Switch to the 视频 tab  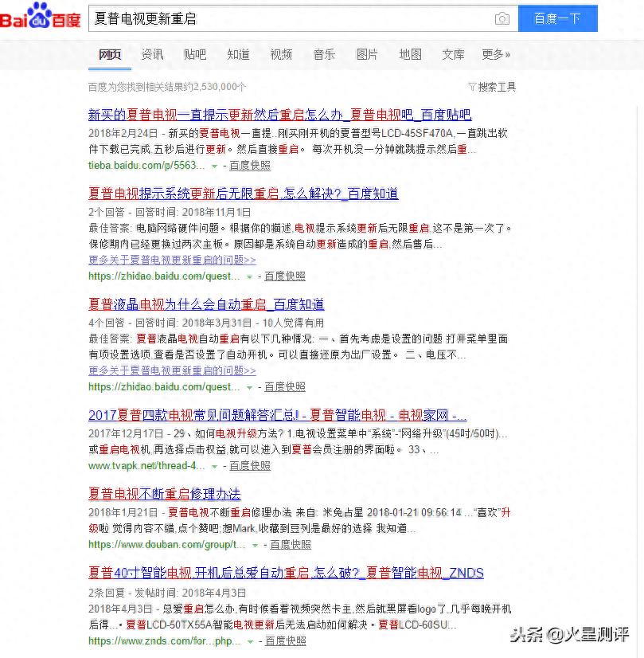[281, 55]
